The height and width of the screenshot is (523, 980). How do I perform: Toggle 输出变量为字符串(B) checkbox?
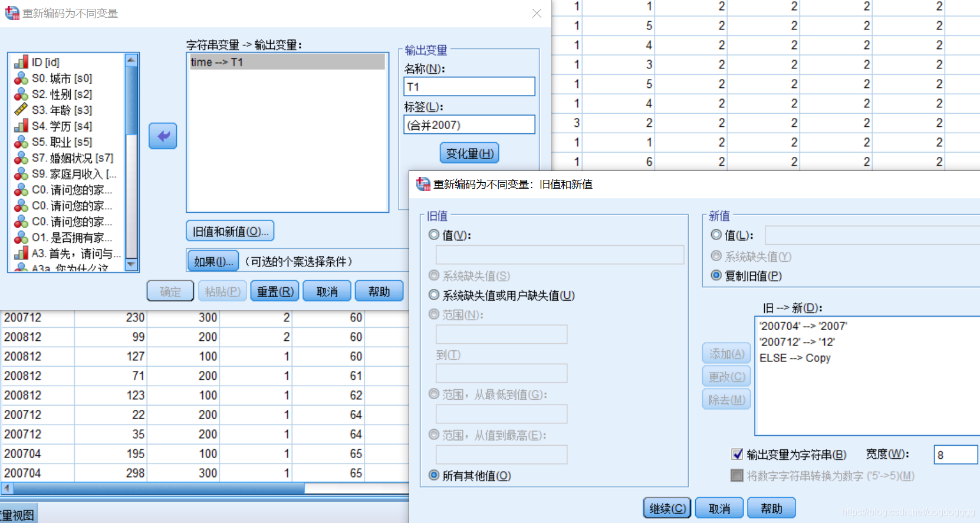[737, 454]
